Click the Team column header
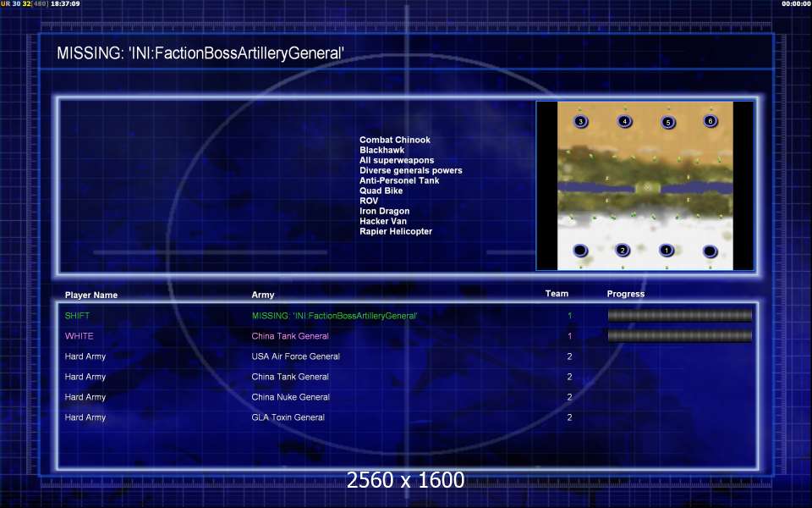 (x=557, y=294)
